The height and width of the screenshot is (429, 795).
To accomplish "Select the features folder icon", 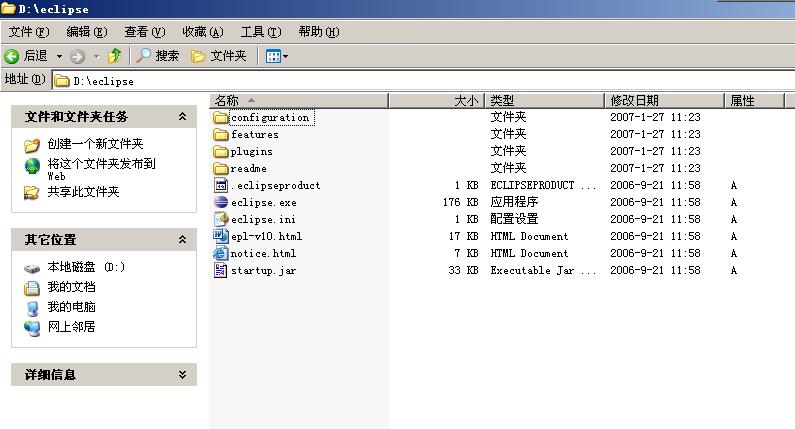I will pos(221,134).
